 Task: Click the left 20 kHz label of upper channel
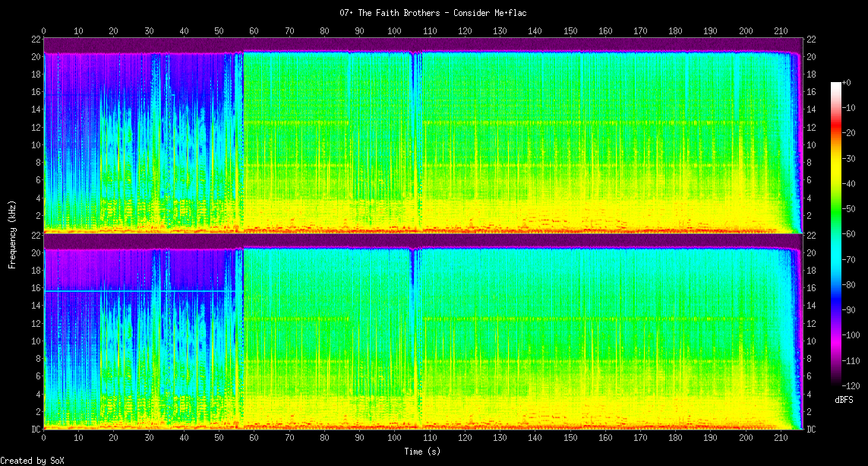click(x=36, y=57)
